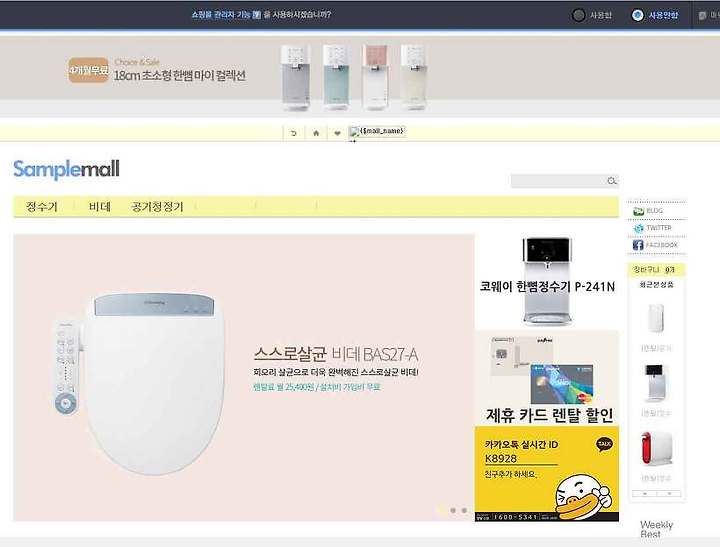
Task: Open the white air purifier recent product thumbnail
Action: click(656, 317)
